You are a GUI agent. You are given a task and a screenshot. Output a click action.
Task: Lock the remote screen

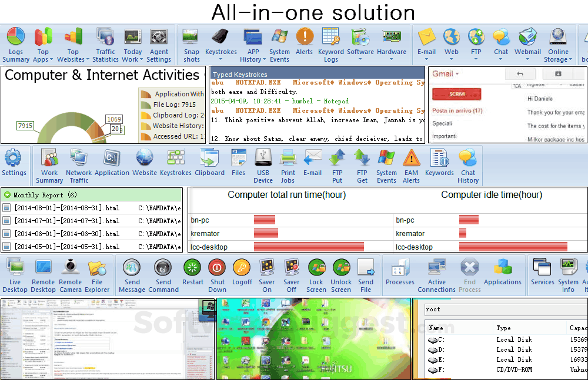pyautogui.click(x=316, y=273)
